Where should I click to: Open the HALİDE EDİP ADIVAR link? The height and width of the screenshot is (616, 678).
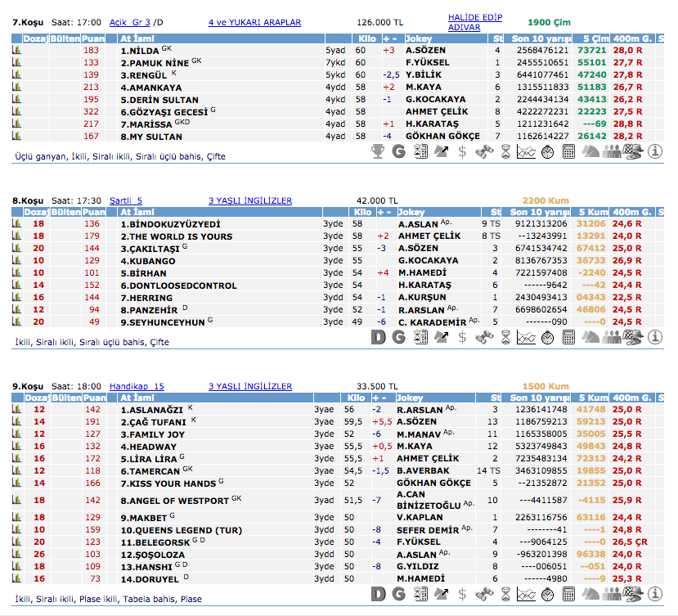click(x=475, y=22)
